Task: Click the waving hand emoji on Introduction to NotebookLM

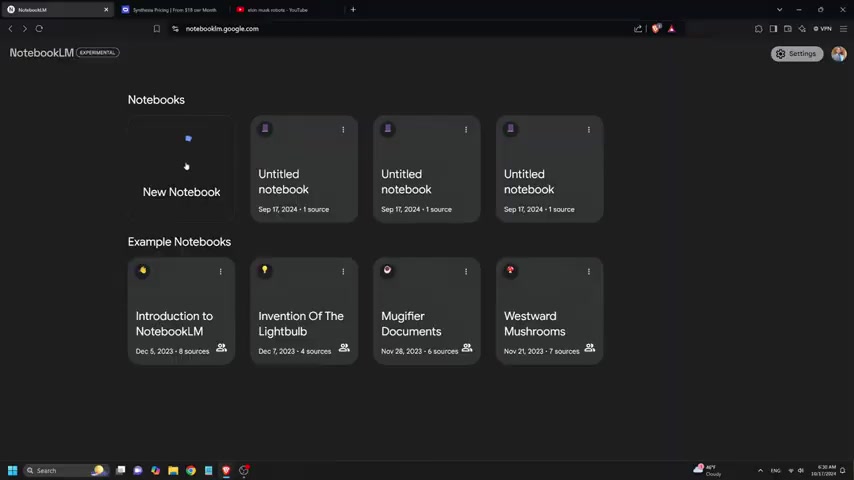Action: click(x=143, y=270)
